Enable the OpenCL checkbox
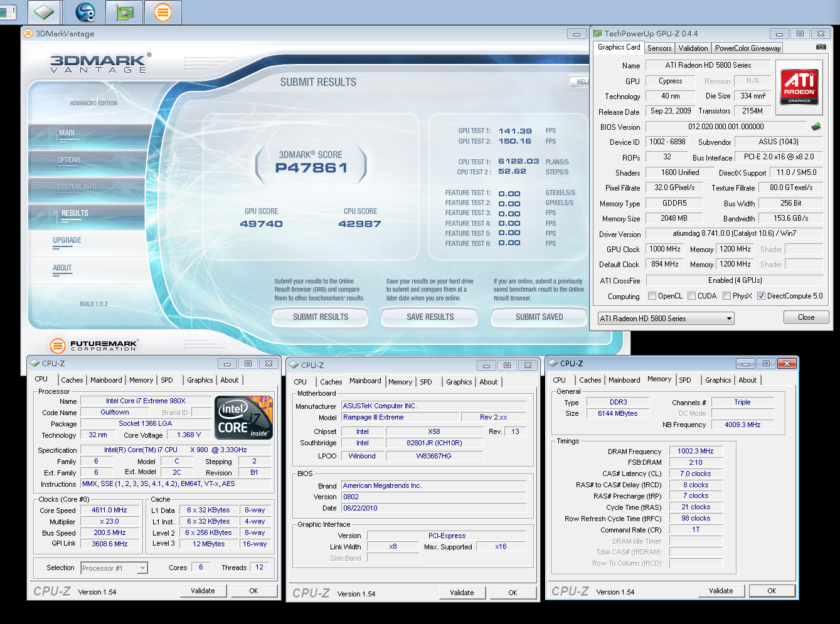 (x=652, y=296)
